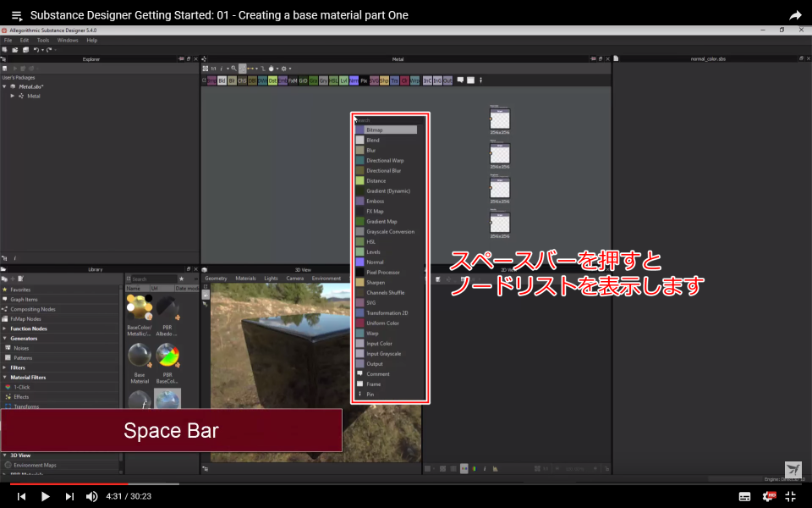Click the graph zoom magnifier icon
Image resolution: width=812 pixels, height=508 pixels.
tap(234, 69)
